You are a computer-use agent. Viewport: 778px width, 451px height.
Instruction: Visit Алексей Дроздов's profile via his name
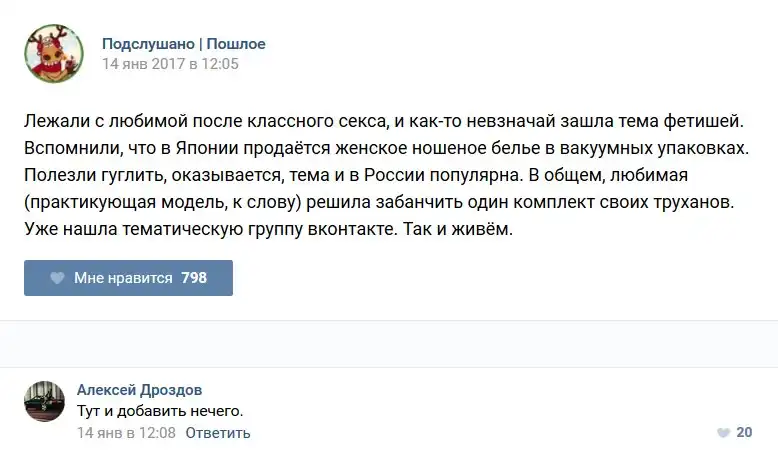[139, 390]
